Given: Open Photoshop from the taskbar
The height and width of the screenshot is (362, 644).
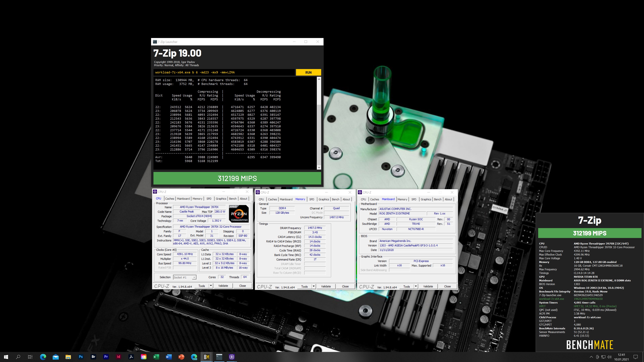Looking at the screenshot, I should [x=81, y=357].
